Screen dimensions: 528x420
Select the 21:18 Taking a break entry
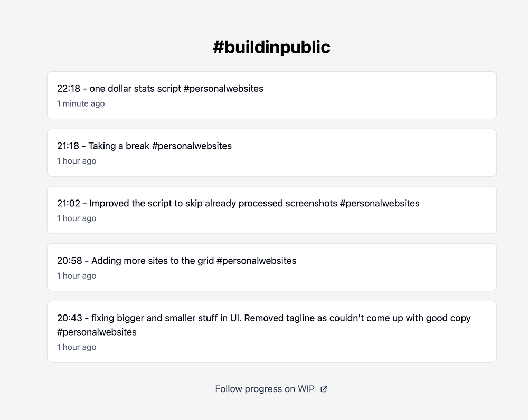(272, 152)
